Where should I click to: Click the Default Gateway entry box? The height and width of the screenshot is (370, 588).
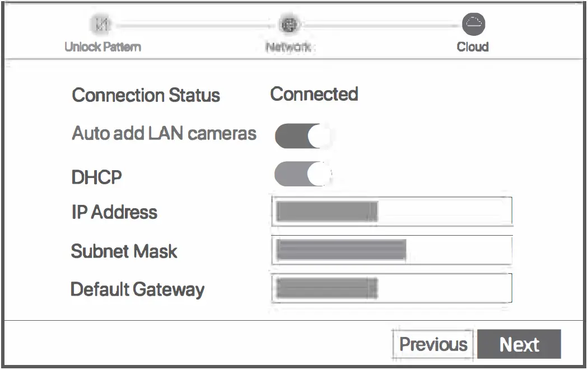(392, 288)
